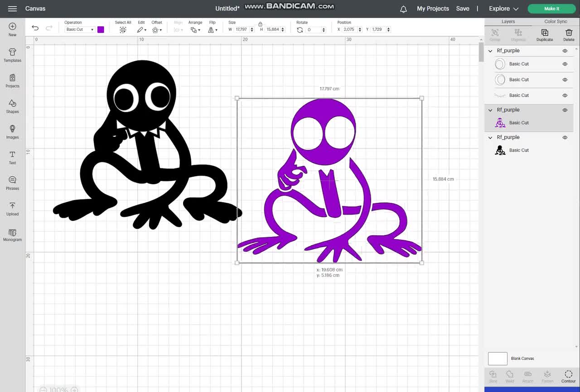Hide the second Basic Cut circle layer
Screen dimensions: 580x392
point(565,80)
